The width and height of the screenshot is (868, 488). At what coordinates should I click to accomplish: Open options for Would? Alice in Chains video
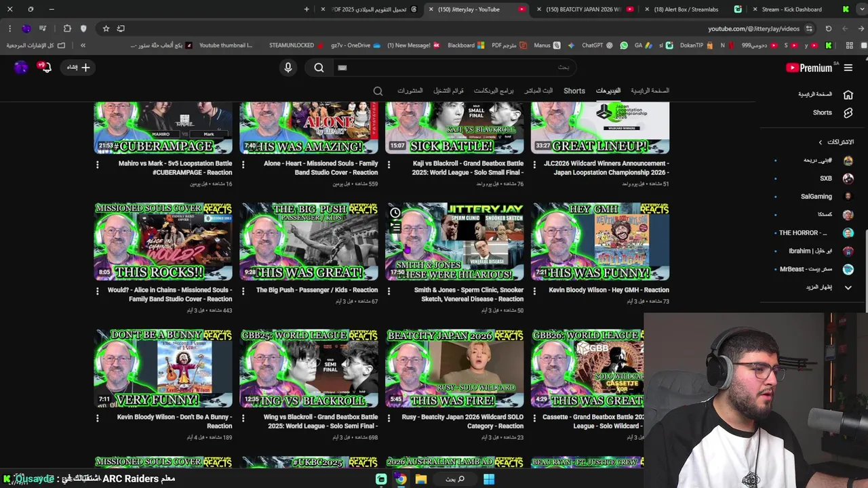point(97,291)
